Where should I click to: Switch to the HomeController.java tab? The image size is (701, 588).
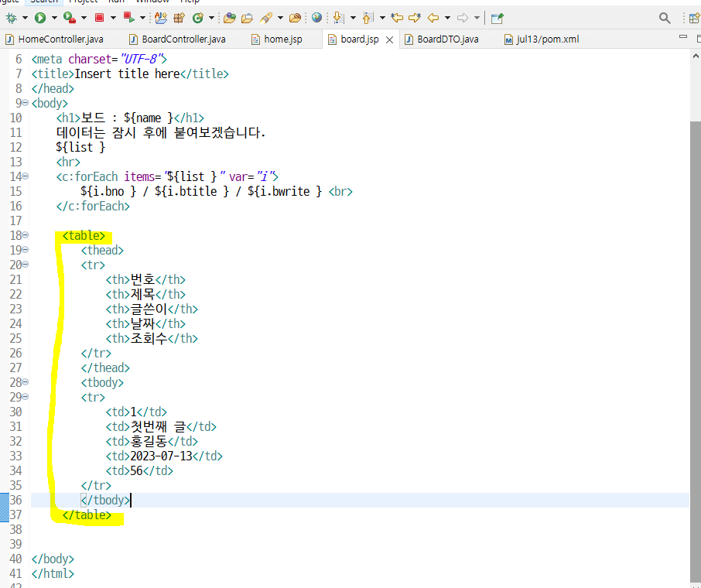tap(54, 39)
